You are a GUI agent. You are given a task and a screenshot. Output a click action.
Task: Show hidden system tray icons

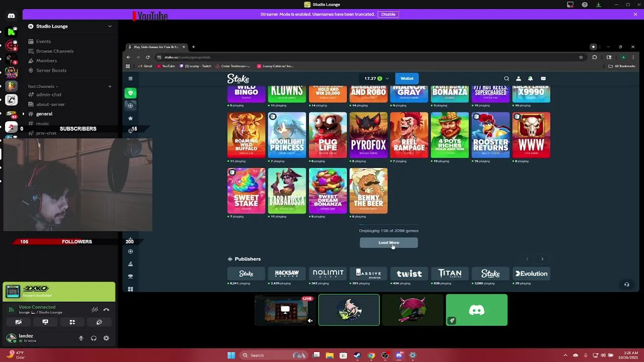[565, 355]
